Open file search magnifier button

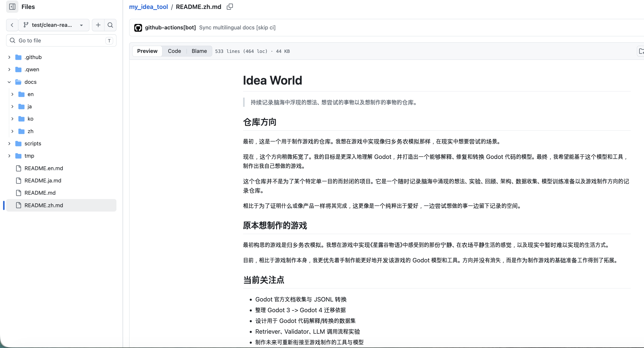[x=110, y=25]
